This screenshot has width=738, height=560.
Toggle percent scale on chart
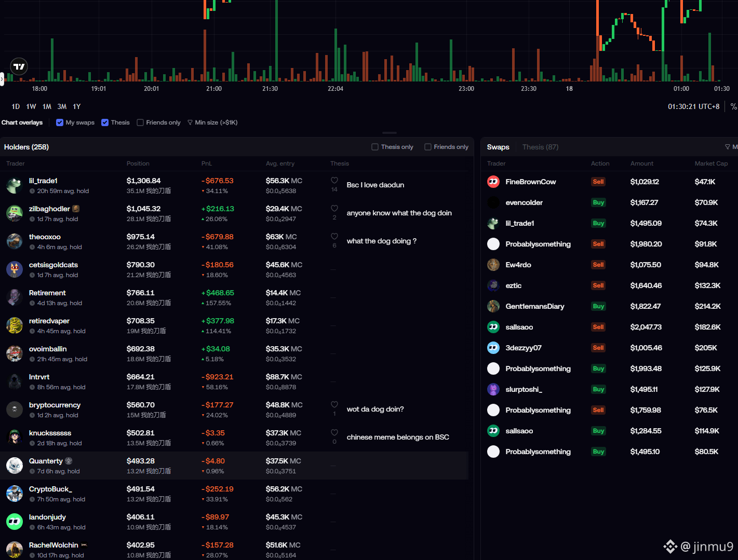tap(733, 106)
